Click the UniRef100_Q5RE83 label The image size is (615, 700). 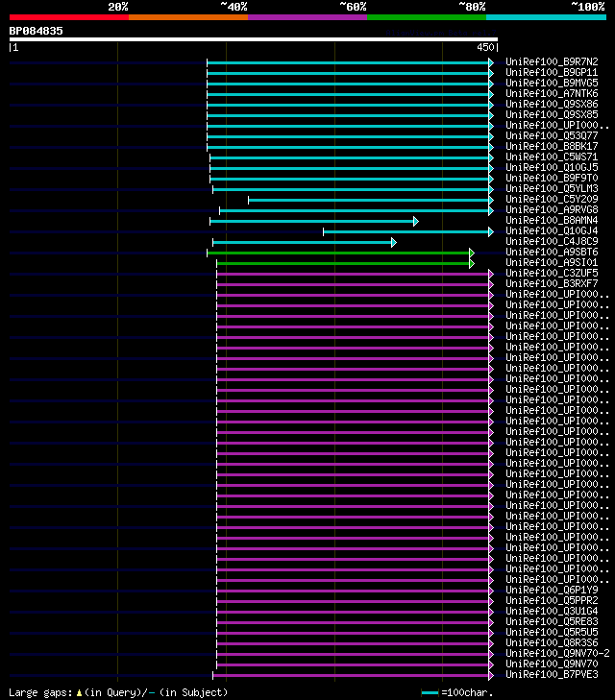tap(552, 622)
